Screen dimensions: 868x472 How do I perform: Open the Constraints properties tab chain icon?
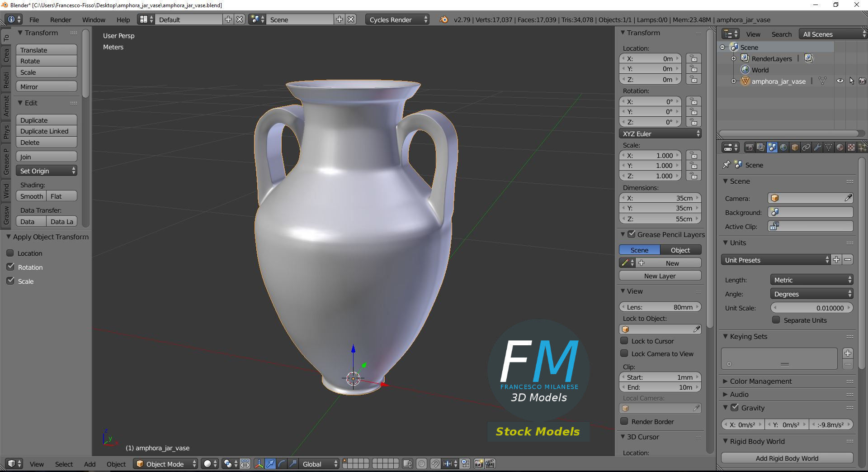coord(806,147)
